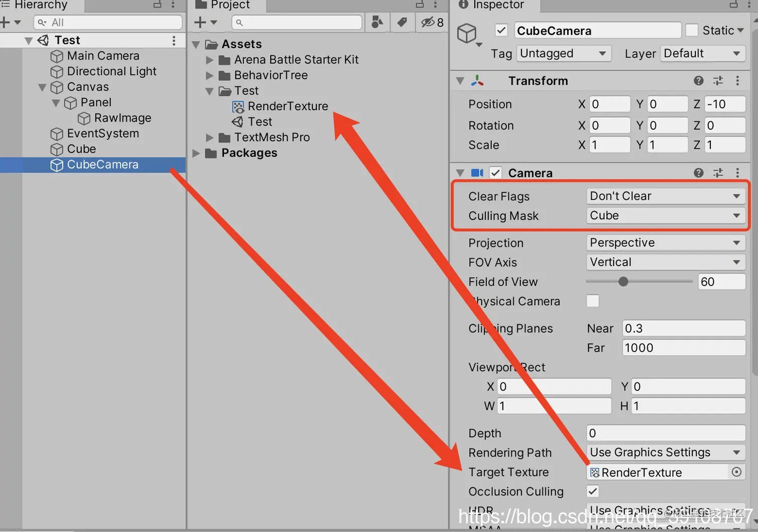The height and width of the screenshot is (532, 758).
Task: Click the Target Texture object picker icon
Action: click(x=736, y=472)
